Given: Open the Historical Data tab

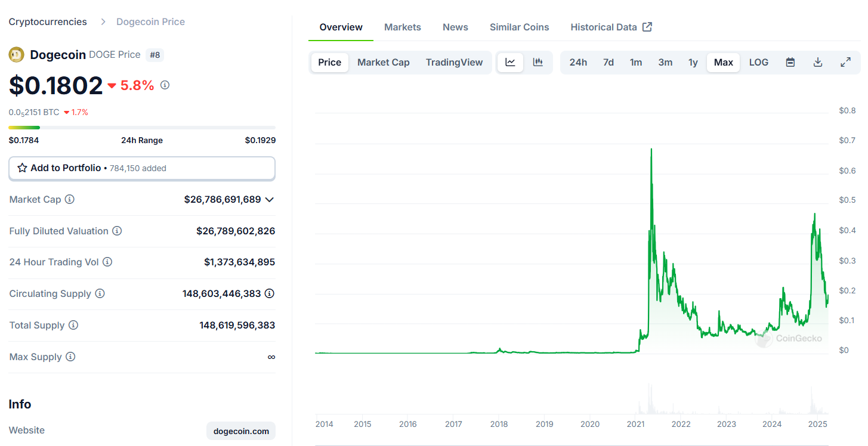Looking at the screenshot, I should tap(611, 27).
